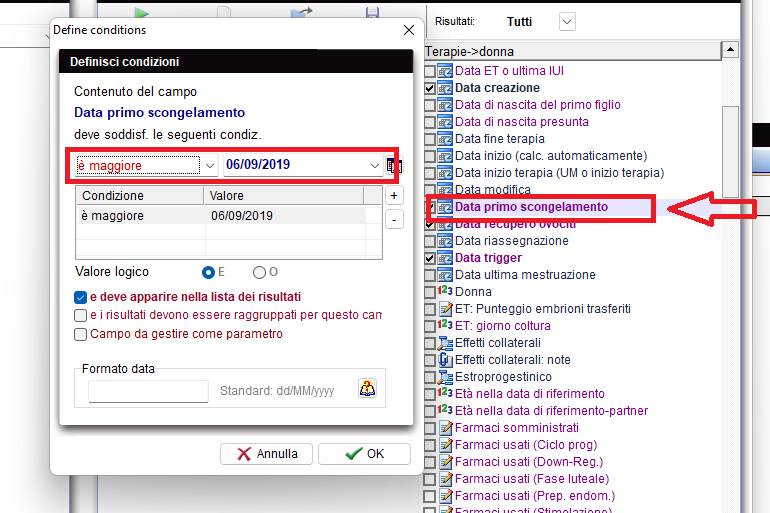Click the list icon for Estroprogestinico
This screenshot has height=513, width=770.
click(445, 377)
